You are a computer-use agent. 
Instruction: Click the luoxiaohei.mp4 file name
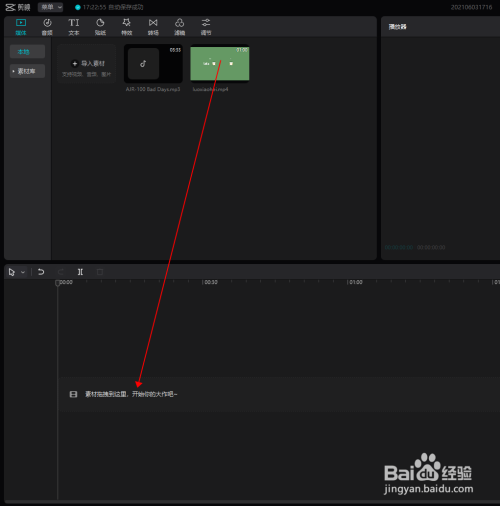(210, 89)
